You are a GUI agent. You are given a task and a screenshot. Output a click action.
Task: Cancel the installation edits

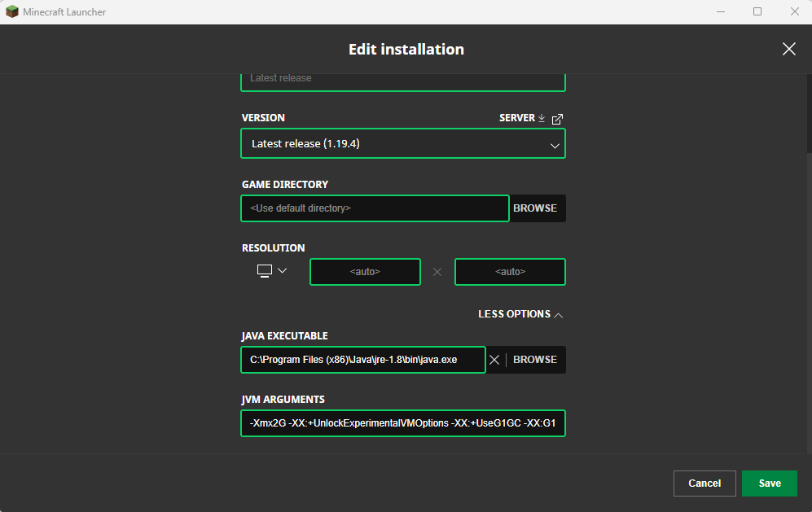coord(704,484)
